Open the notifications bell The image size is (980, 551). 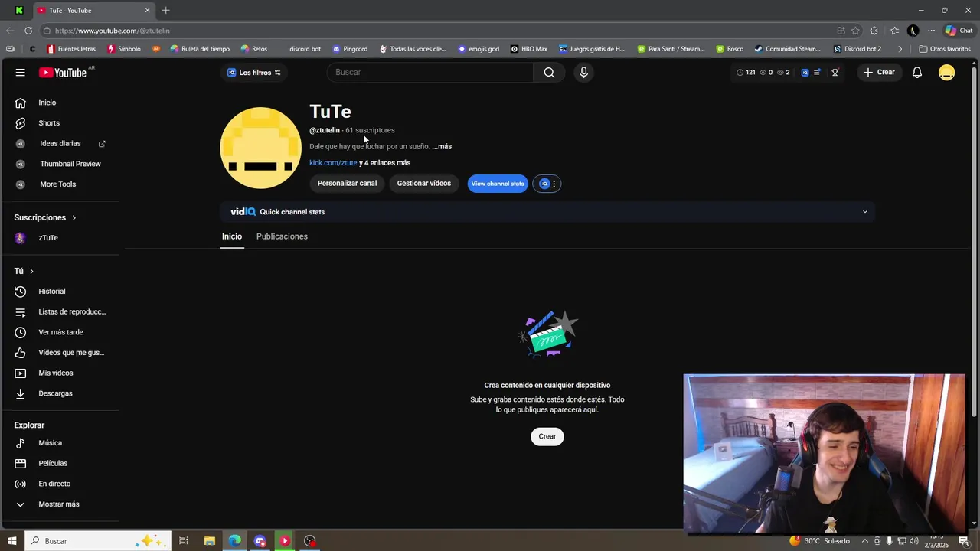coord(916,72)
